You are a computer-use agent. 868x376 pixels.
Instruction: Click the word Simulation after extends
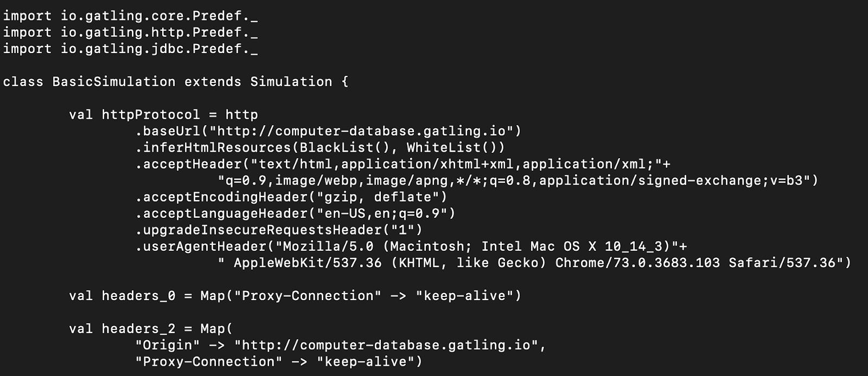pyautogui.click(x=291, y=82)
